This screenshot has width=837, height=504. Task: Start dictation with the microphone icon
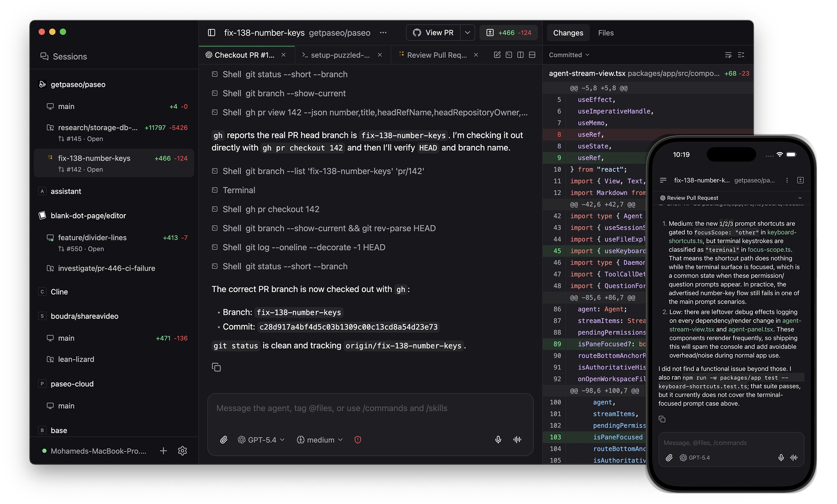click(498, 440)
